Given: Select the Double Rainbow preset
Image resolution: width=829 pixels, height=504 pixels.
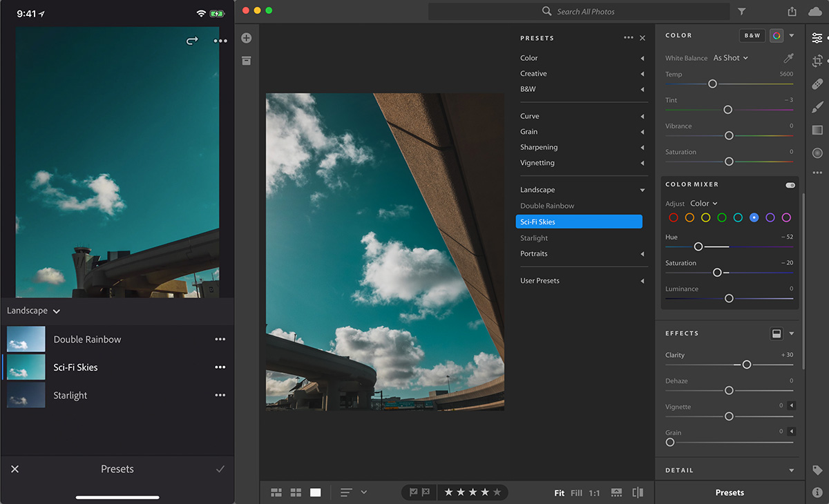Looking at the screenshot, I should point(547,206).
